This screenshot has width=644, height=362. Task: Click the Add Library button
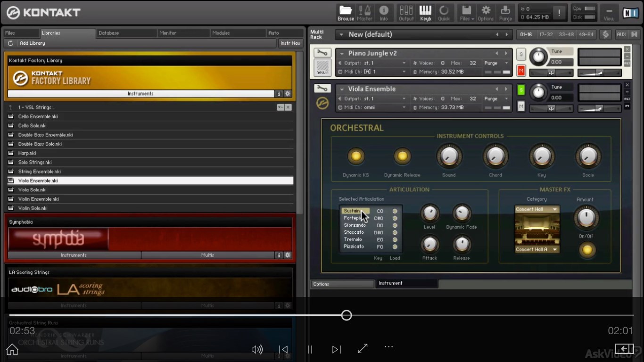[x=33, y=43]
